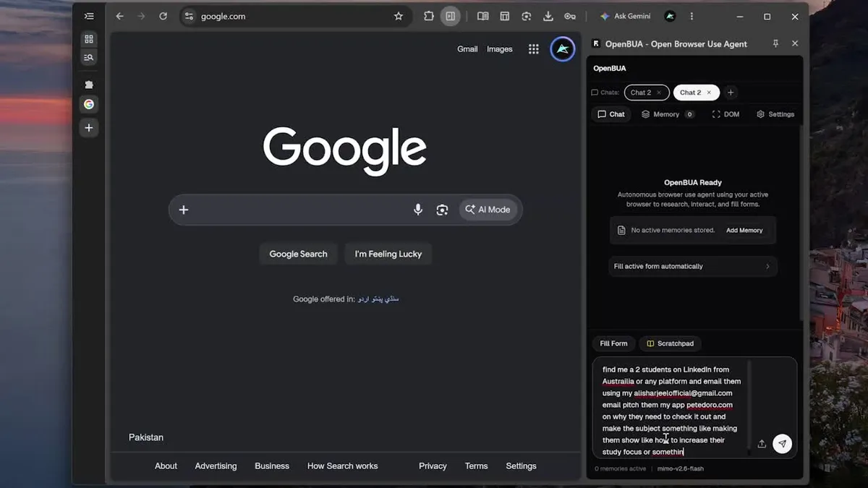Open the About footer link

(166, 466)
